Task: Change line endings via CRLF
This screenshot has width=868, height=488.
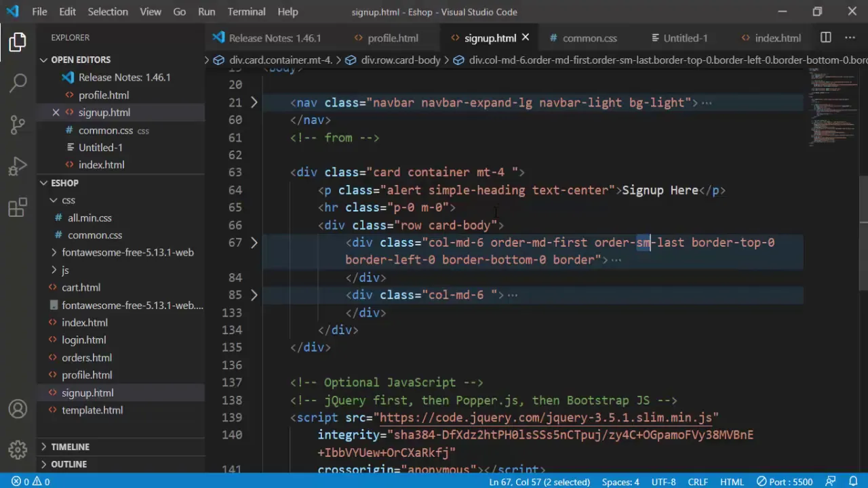Action: (698, 482)
